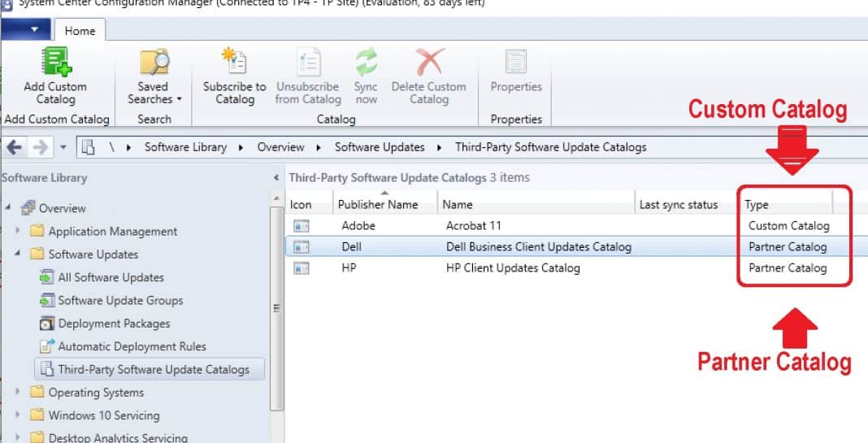
Task: Click the Configuration Manager title bar app icon
Action: (6, 4)
